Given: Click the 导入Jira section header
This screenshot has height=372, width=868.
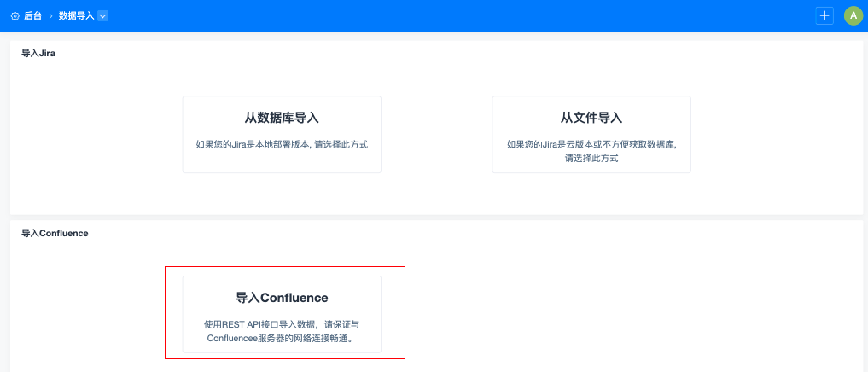Looking at the screenshot, I should (x=38, y=53).
